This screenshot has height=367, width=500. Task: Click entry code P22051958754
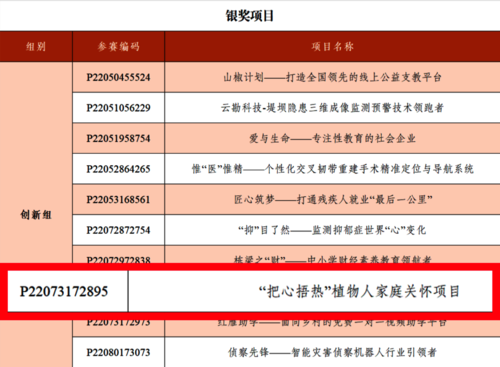[x=118, y=138]
